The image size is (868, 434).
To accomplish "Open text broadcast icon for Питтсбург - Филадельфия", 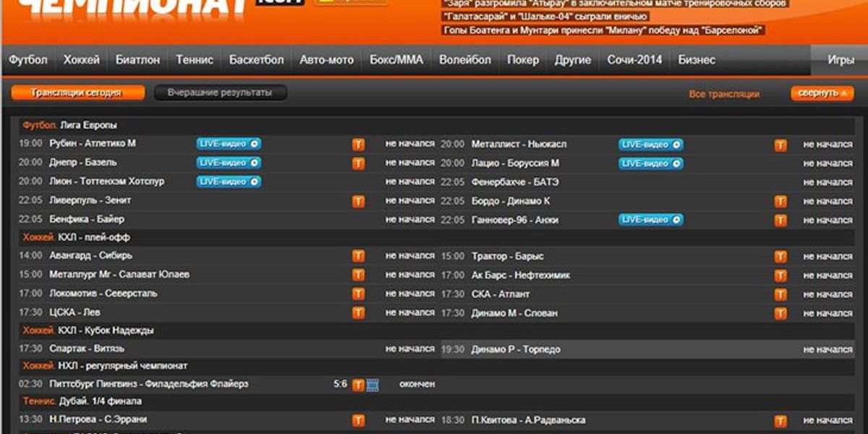I will pyautogui.click(x=358, y=385).
